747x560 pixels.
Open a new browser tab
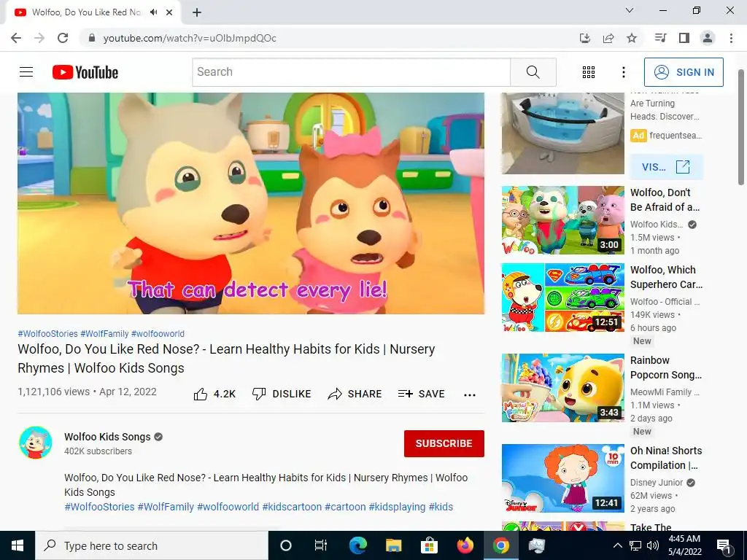197,12
